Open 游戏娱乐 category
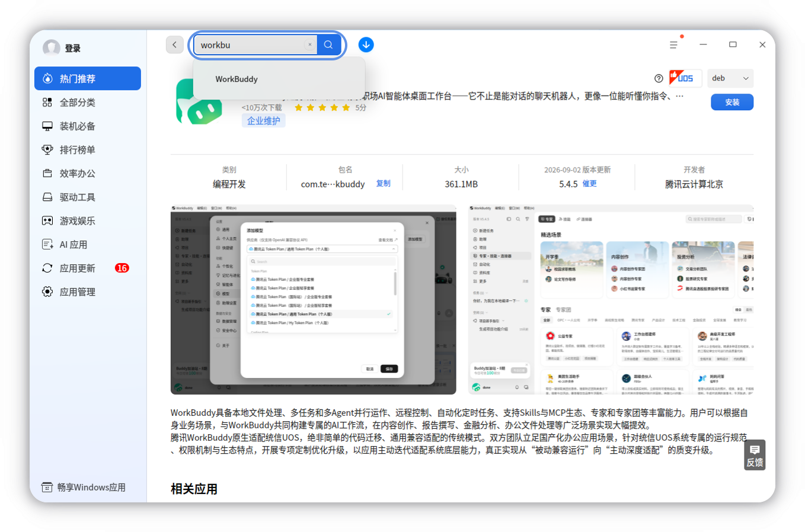This screenshot has width=805, height=532. click(x=88, y=221)
